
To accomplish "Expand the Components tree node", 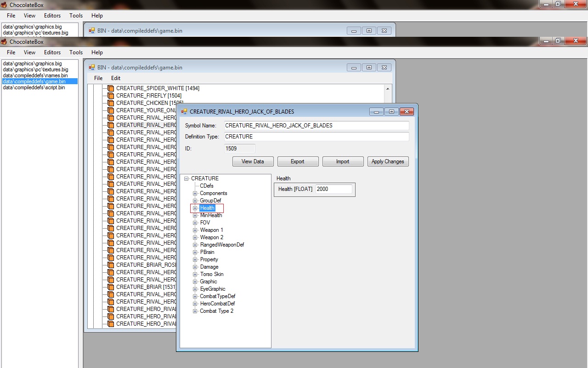I will [x=195, y=193].
